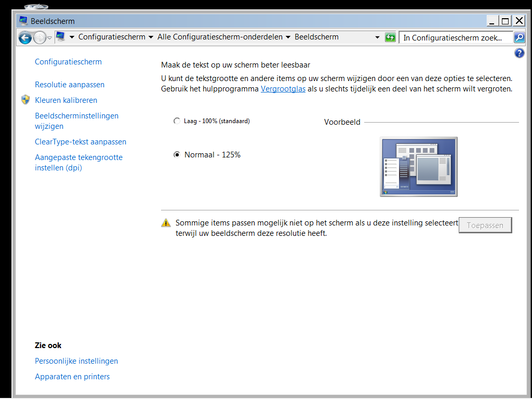Open ClearType-tekst aanpassen link
532x399 pixels.
pyautogui.click(x=81, y=142)
